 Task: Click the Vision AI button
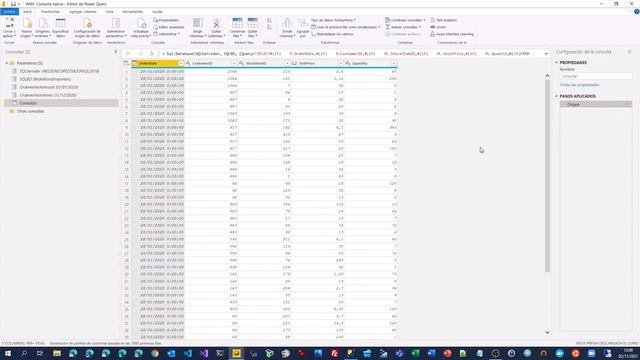pyautogui.click(x=438, y=27)
